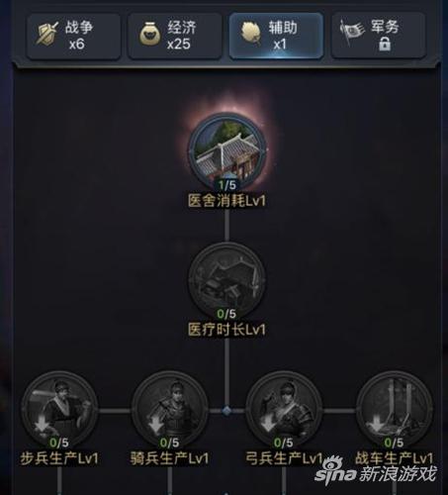This screenshot has width=448, height=495.
Task: Click the flag icon in 军务 tab
Action: (x=353, y=32)
